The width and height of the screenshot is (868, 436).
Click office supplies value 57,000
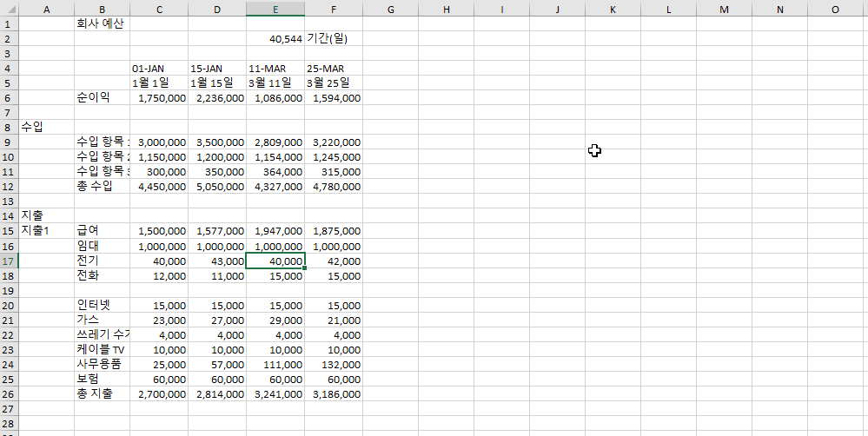click(x=217, y=364)
